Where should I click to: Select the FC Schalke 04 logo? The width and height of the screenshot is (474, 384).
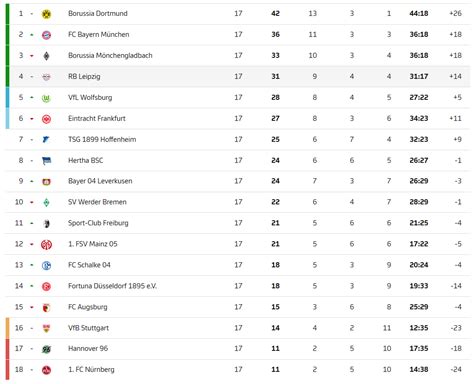[x=46, y=266]
